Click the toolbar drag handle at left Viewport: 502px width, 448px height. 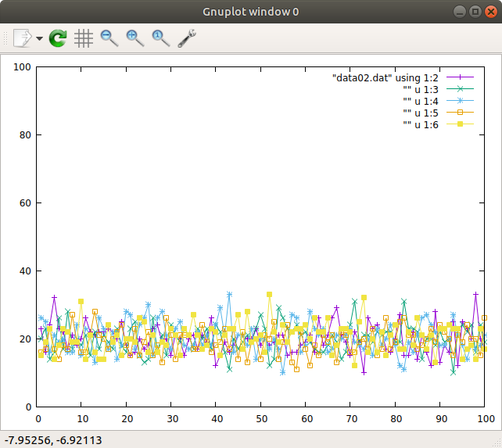(x=5, y=38)
